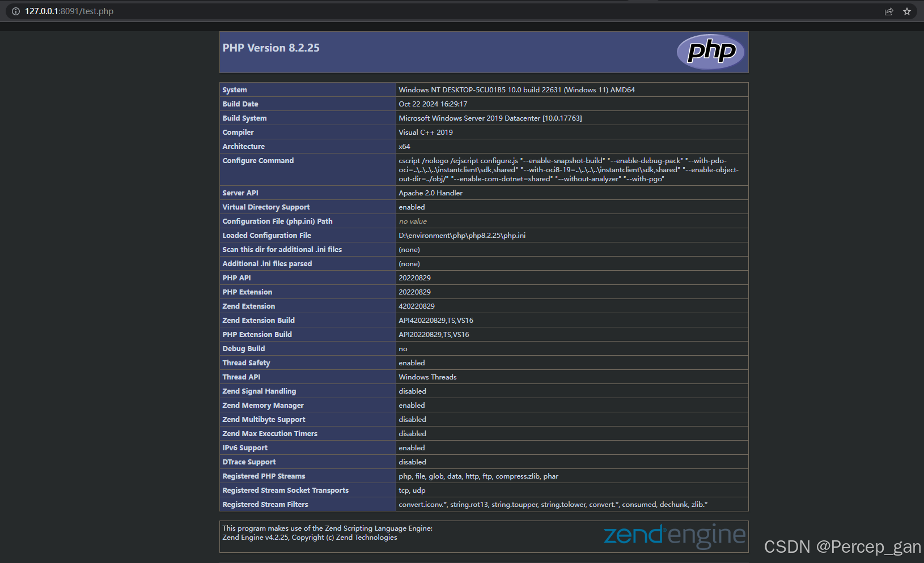Screen dimensions: 924x563
Task: Select the Architecture label
Action: [243, 147]
